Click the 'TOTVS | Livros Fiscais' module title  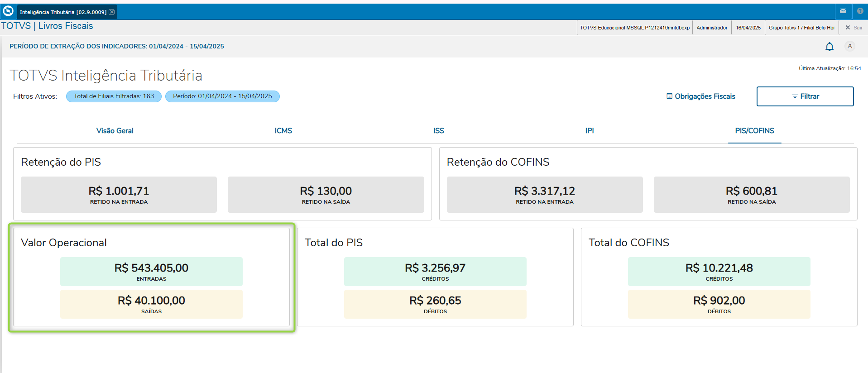click(x=47, y=26)
